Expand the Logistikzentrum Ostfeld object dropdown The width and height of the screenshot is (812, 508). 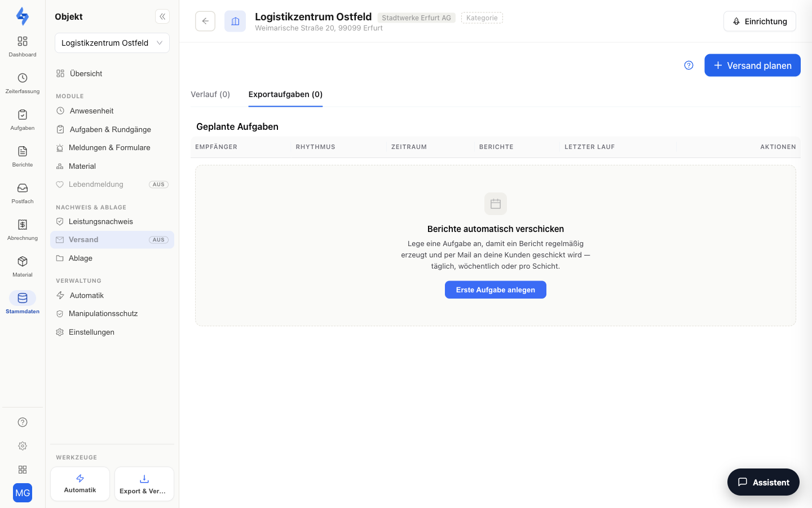click(x=112, y=43)
